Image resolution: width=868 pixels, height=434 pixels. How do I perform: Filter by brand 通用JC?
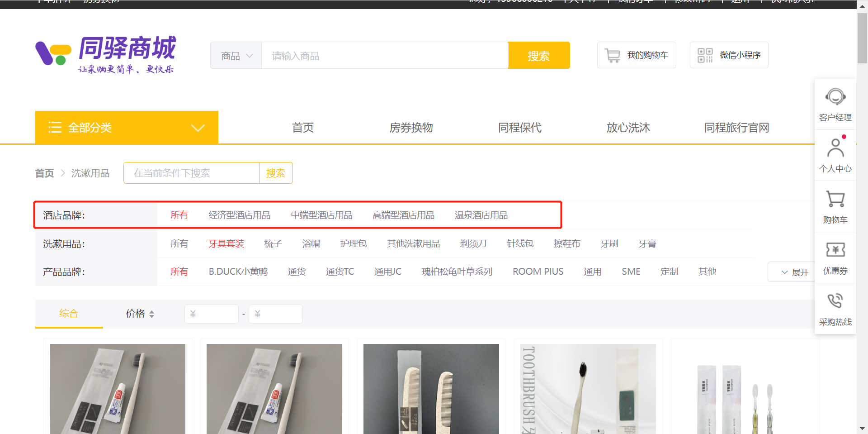(x=388, y=272)
